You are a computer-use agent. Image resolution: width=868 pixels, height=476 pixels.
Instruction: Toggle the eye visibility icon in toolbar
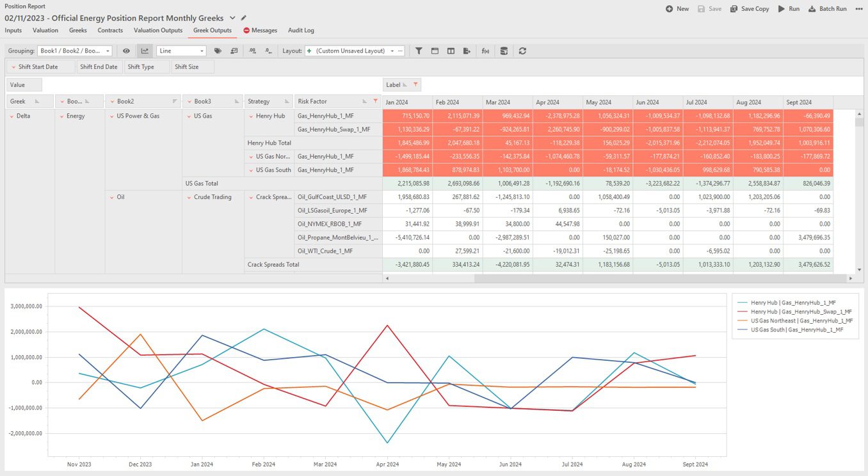coord(127,51)
